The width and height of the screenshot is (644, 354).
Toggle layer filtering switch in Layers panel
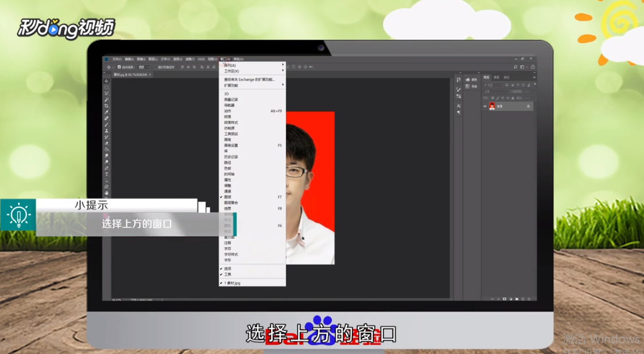click(x=535, y=84)
